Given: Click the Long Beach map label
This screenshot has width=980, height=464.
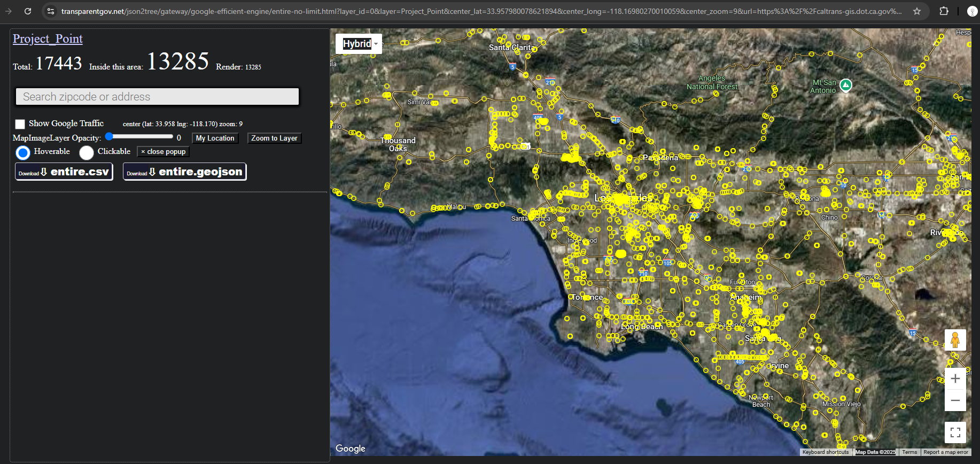Looking at the screenshot, I should pyautogui.click(x=641, y=327).
